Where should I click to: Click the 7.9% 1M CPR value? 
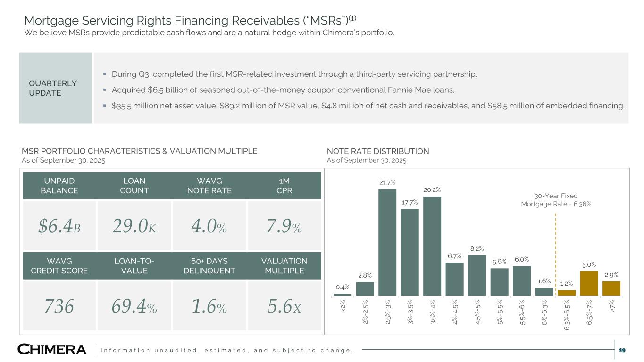tap(284, 227)
